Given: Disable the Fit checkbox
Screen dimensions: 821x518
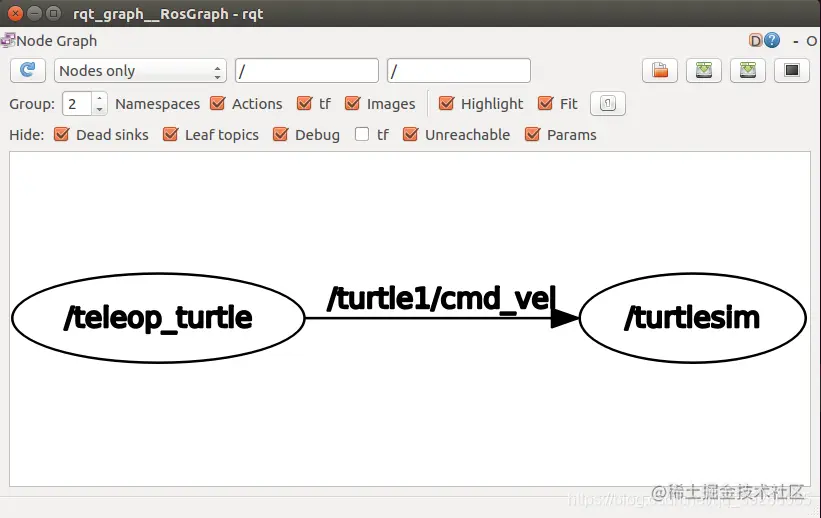Looking at the screenshot, I should [546, 103].
